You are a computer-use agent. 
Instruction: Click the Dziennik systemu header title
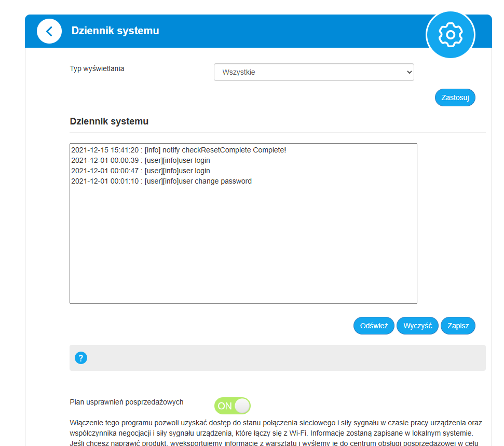coord(115,31)
